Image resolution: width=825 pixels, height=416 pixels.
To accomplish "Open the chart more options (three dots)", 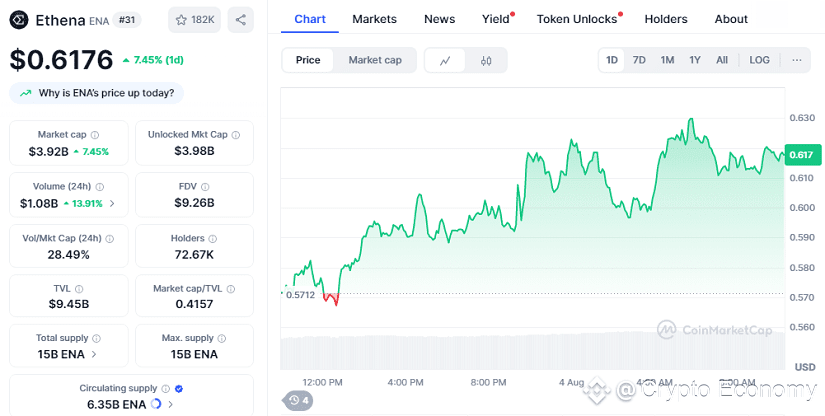I will (797, 60).
